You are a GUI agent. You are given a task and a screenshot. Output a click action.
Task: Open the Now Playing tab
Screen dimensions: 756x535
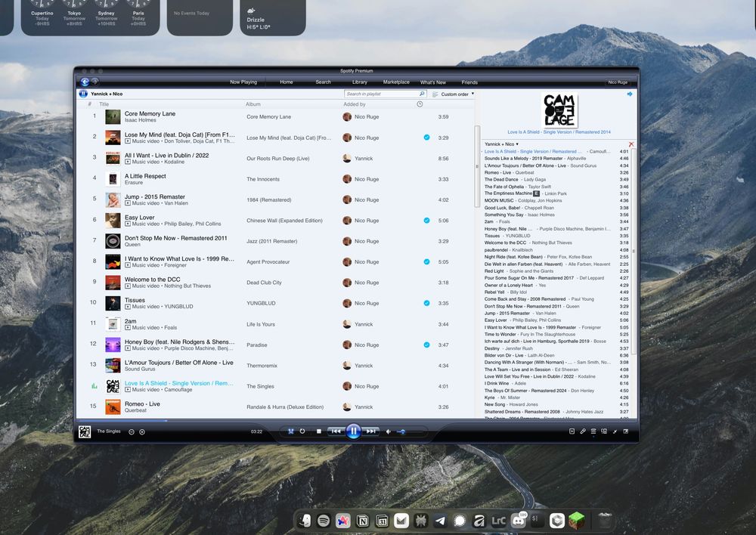[x=243, y=82]
